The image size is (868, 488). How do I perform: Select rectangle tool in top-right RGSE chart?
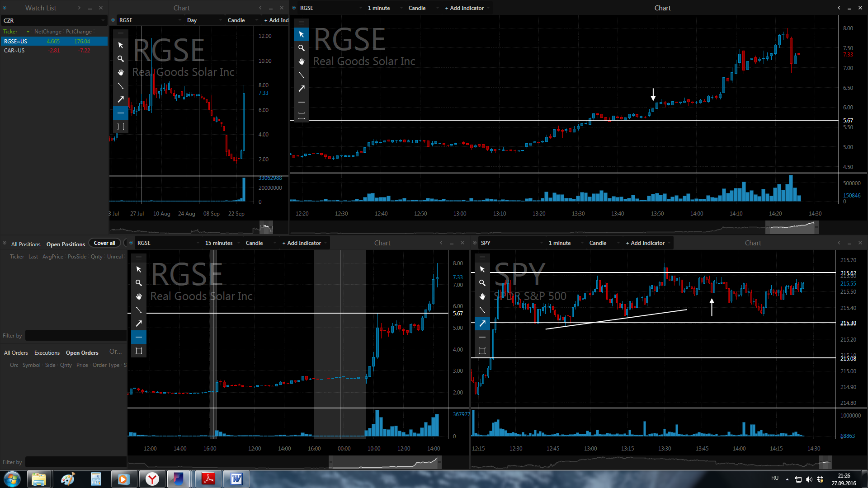pyautogui.click(x=302, y=116)
